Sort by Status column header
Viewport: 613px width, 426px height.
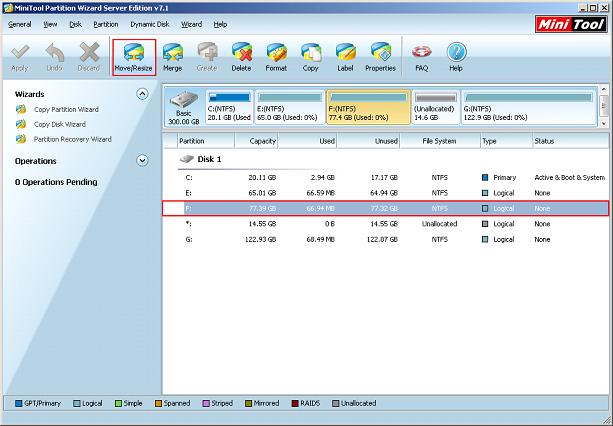coord(571,141)
